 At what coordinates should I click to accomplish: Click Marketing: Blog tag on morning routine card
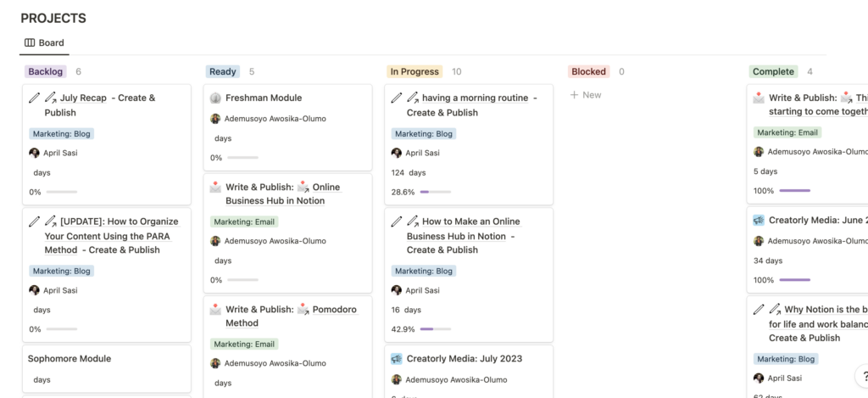pos(424,133)
